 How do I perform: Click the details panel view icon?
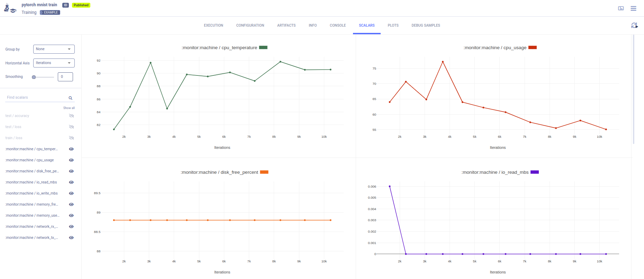tap(621, 8)
